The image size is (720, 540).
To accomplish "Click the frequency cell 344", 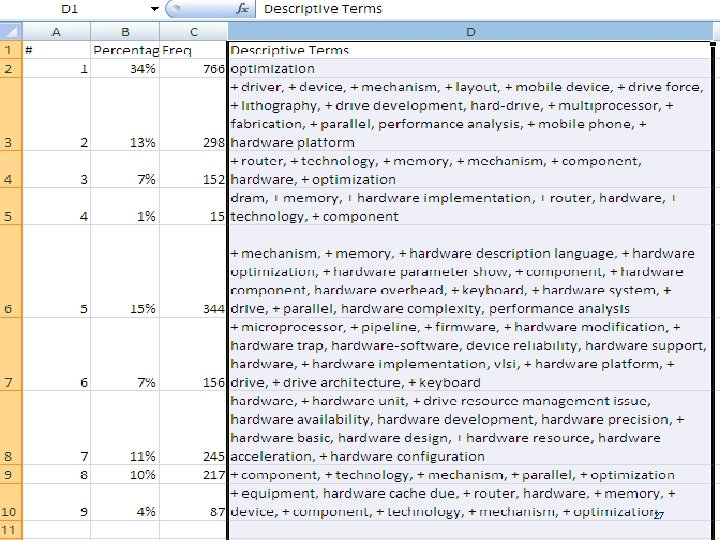I will click(194, 271).
